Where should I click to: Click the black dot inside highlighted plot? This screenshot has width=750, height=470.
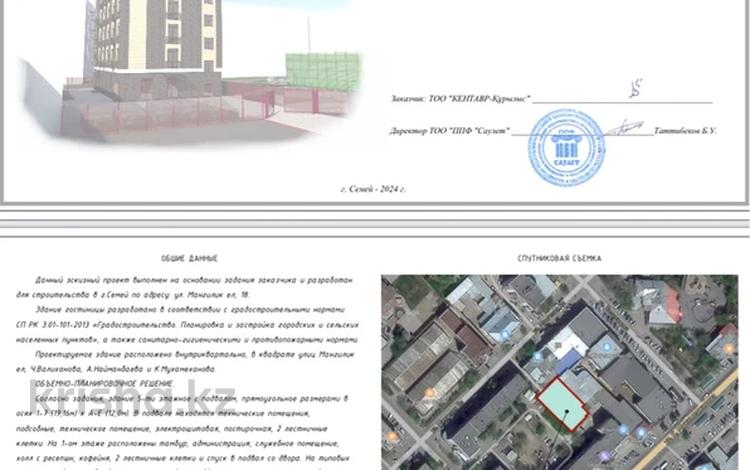pos(567,410)
